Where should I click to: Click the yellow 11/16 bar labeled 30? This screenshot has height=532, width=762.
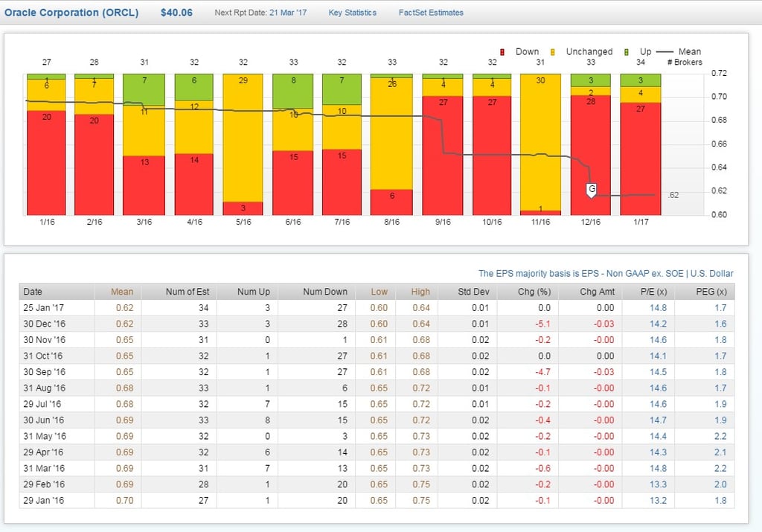pyautogui.click(x=540, y=142)
